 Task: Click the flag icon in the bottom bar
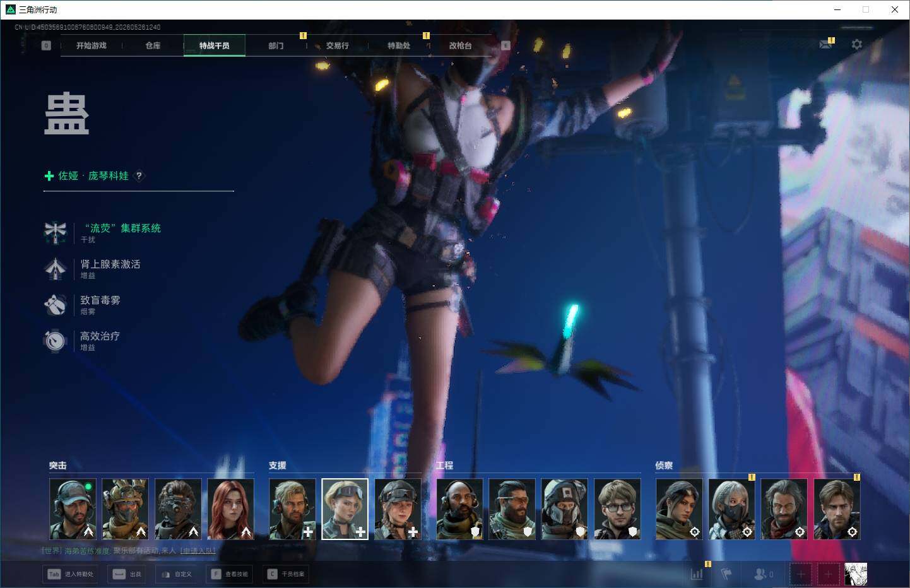[726, 574]
